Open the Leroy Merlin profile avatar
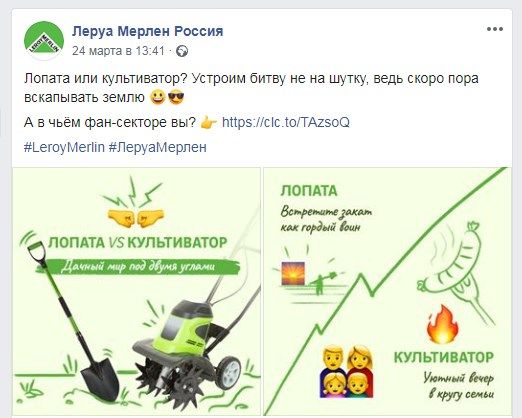This screenshot has width=522, height=418. pos(44,41)
